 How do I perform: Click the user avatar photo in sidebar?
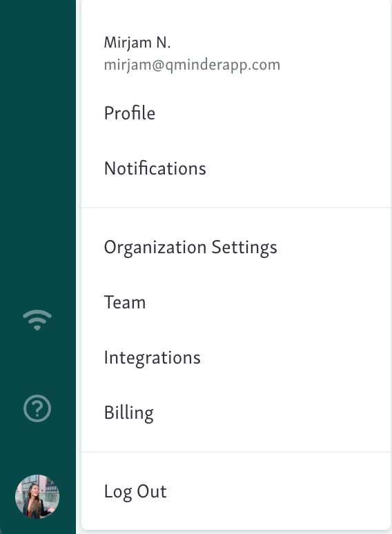point(37,497)
